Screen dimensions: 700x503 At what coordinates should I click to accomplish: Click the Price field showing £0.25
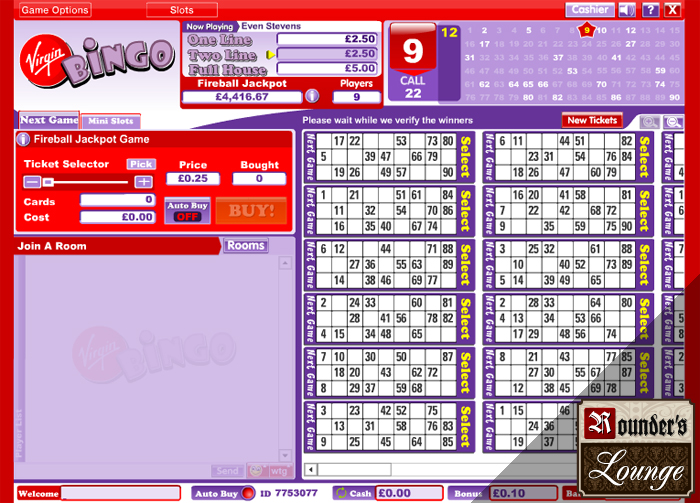pos(193,179)
